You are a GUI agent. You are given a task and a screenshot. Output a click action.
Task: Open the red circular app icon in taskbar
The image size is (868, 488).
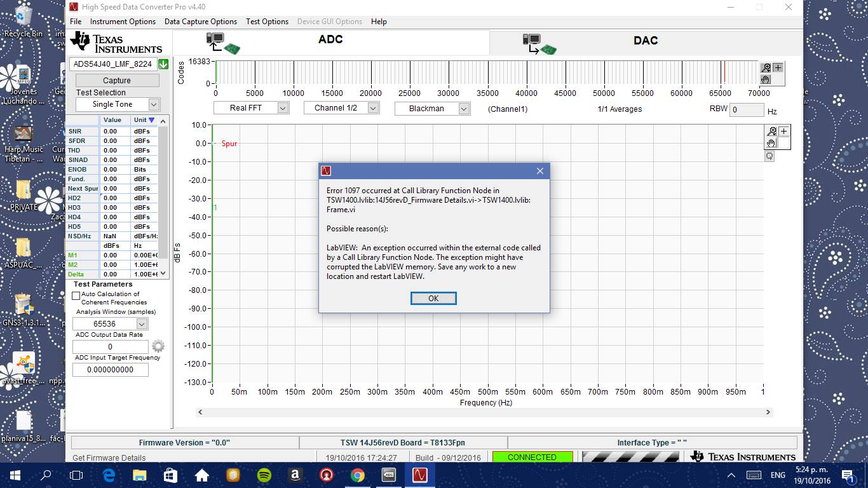[327, 475]
